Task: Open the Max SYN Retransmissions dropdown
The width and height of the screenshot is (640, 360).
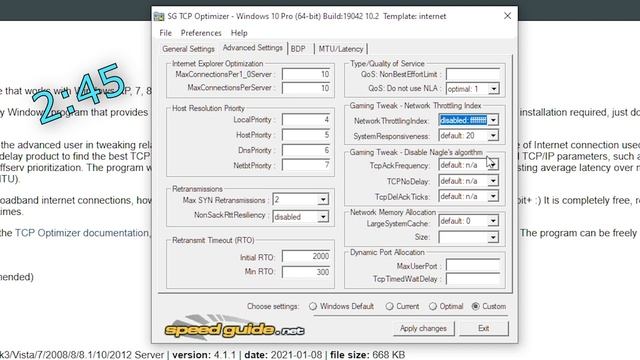Action: coord(323,200)
